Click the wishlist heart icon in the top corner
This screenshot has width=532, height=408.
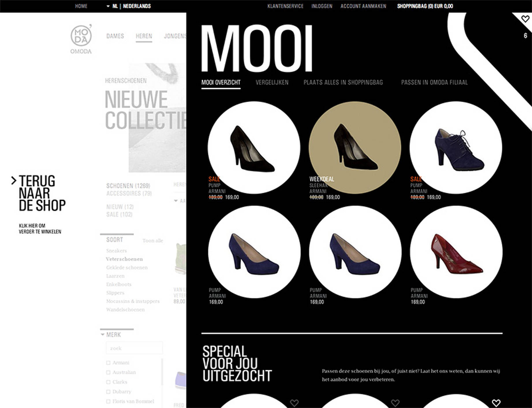click(525, 19)
